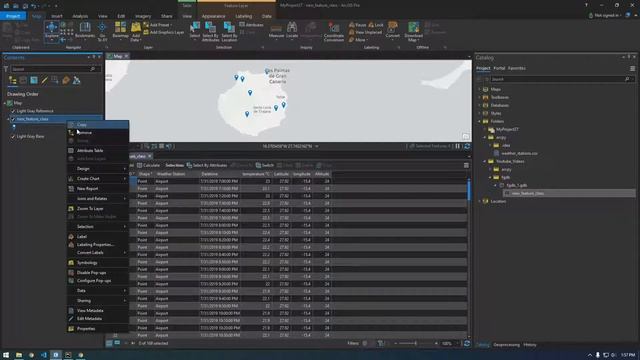Select List By Snapping icon
This screenshot has width=640, height=360.
[55, 80]
